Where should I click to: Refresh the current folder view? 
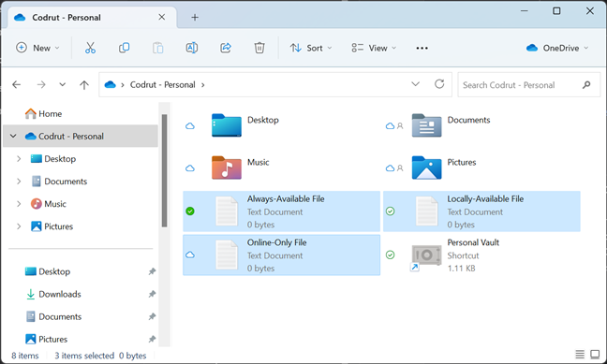439,84
